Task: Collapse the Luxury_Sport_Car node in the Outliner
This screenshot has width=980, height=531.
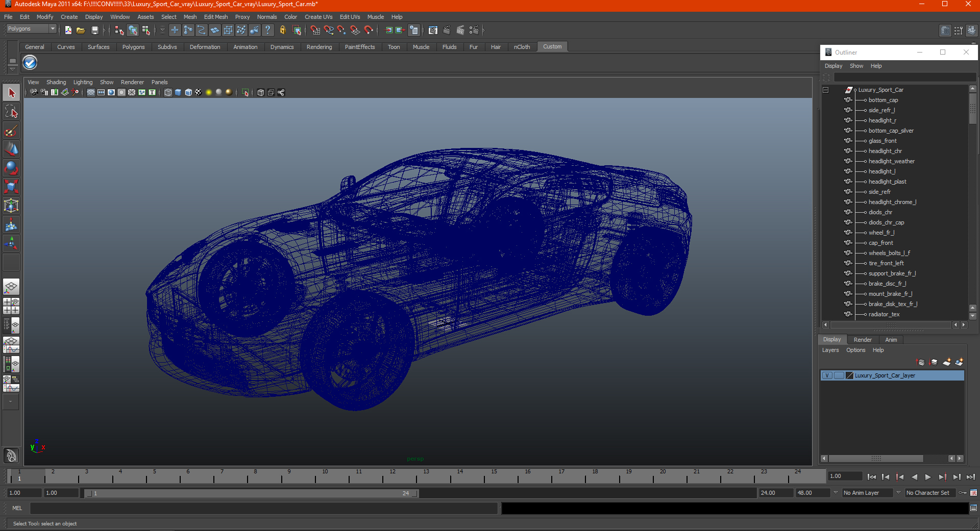Action: [x=825, y=90]
